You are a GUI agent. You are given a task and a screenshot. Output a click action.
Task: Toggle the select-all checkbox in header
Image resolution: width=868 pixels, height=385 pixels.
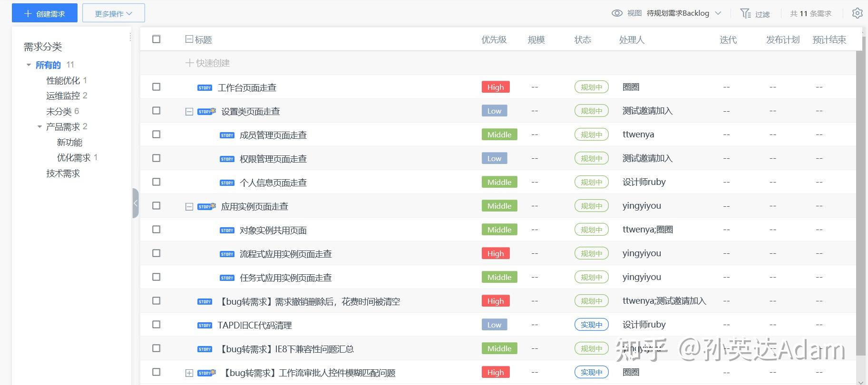156,39
